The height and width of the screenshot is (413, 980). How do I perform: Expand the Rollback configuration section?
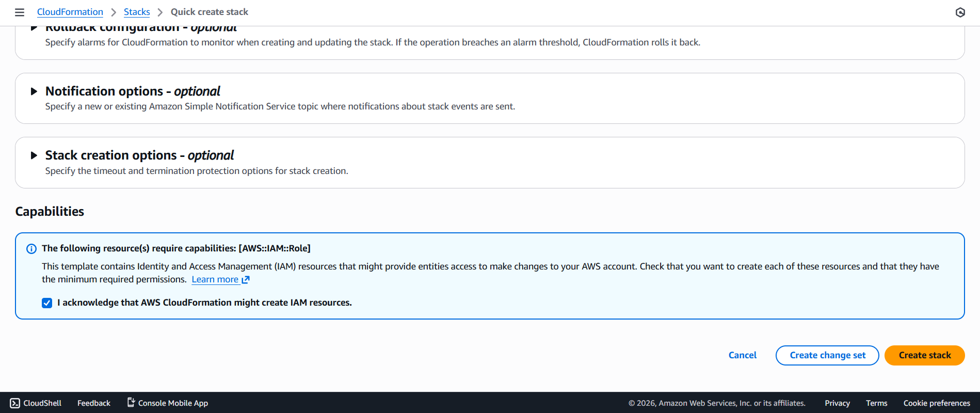(34, 28)
